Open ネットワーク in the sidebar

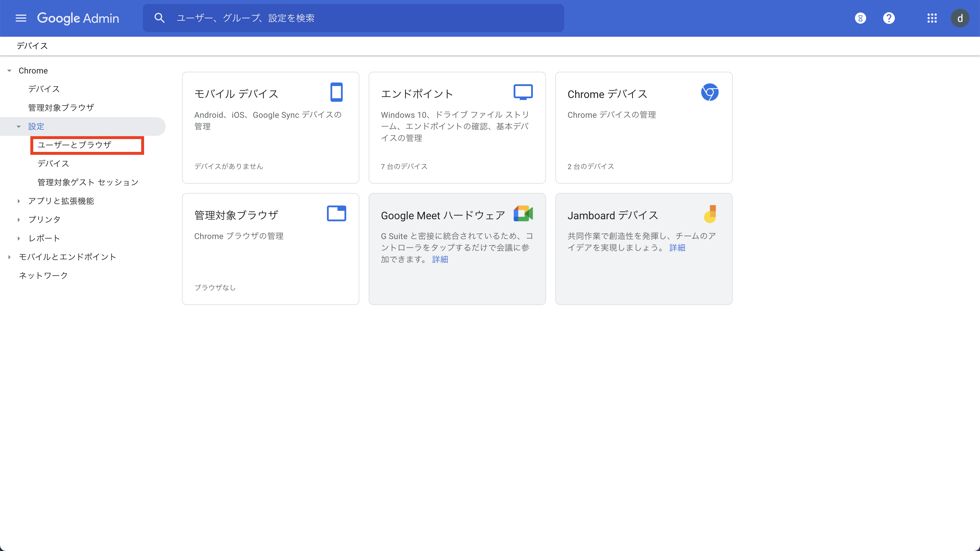pyautogui.click(x=43, y=275)
